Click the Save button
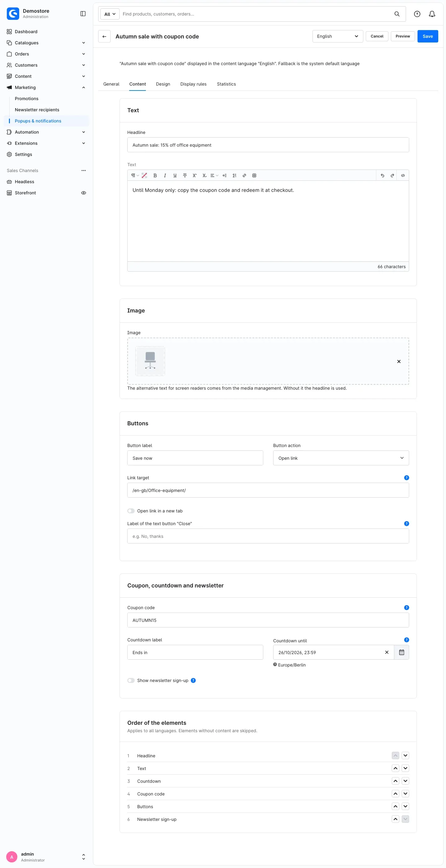The image size is (446, 868). point(427,36)
